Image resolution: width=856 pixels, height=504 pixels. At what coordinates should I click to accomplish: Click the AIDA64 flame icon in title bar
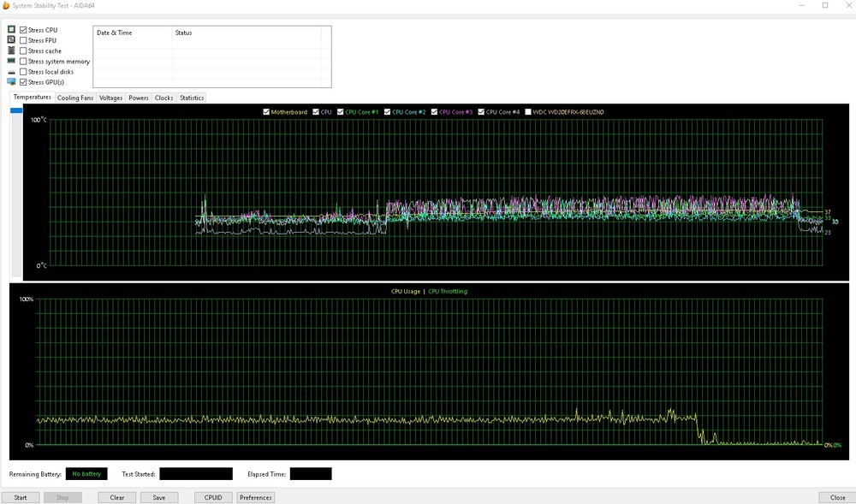7,5
